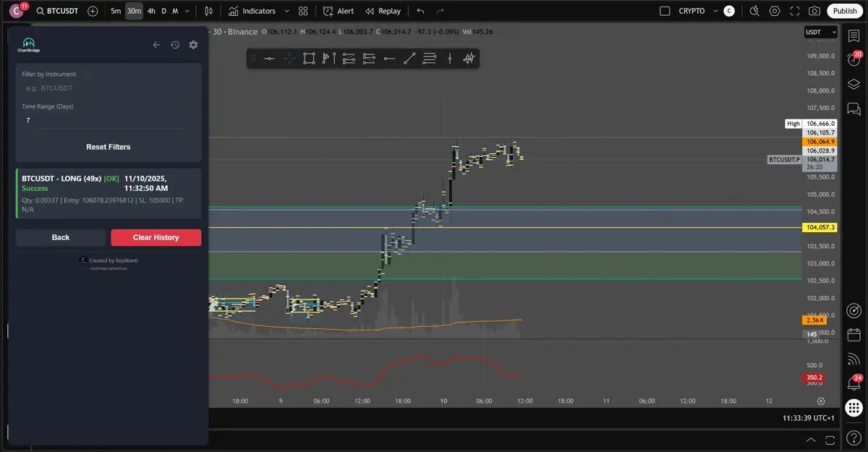Open the help center question icon

pos(854,438)
